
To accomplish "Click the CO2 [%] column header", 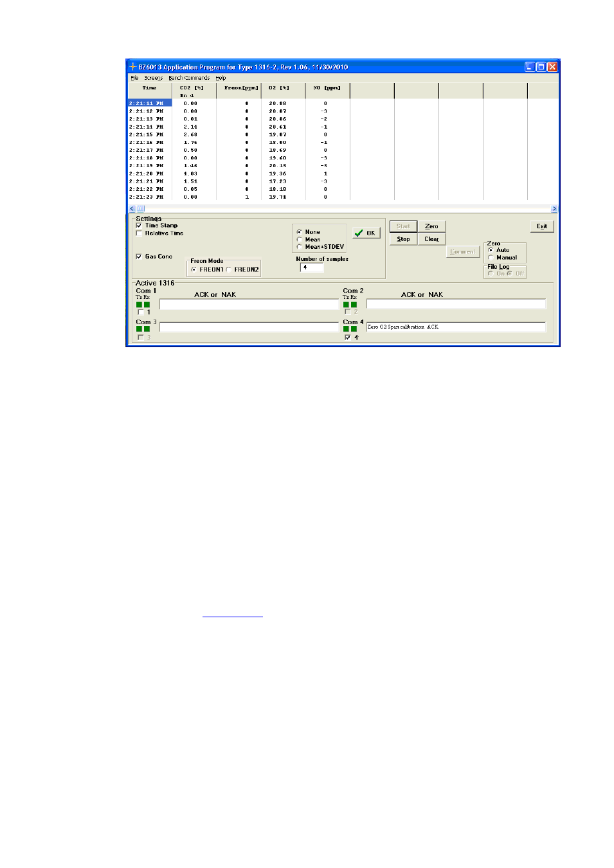I will point(194,91).
